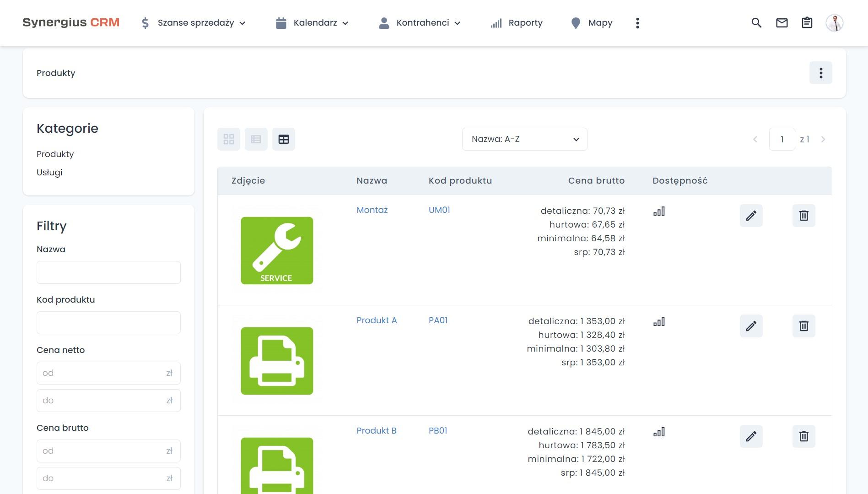Click the Mapy pin icon in navigation
This screenshot has height=494, width=868.
591,22
